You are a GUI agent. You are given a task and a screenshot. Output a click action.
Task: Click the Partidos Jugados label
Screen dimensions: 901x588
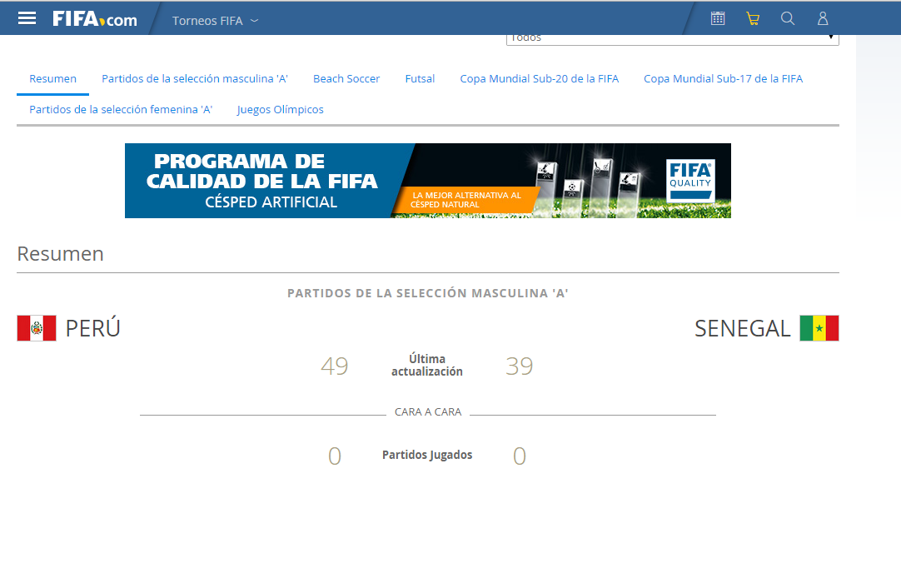click(x=427, y=455)
